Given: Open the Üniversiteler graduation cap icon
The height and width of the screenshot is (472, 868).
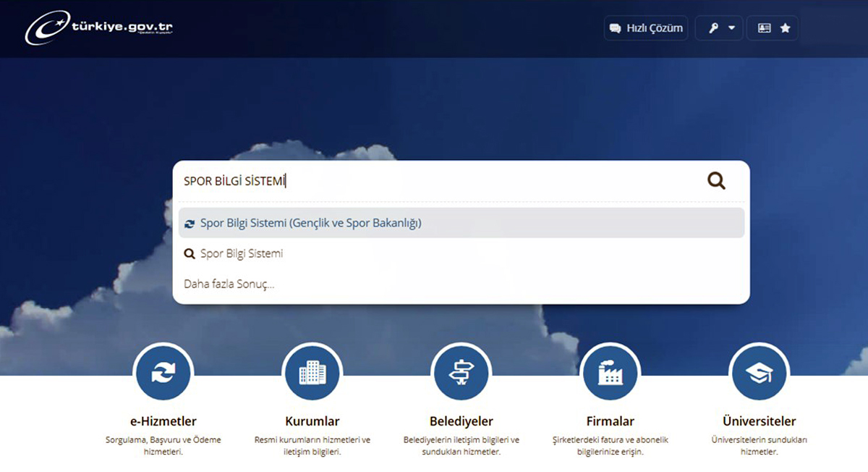Looking at the screenshot, I should coord(759,373).
